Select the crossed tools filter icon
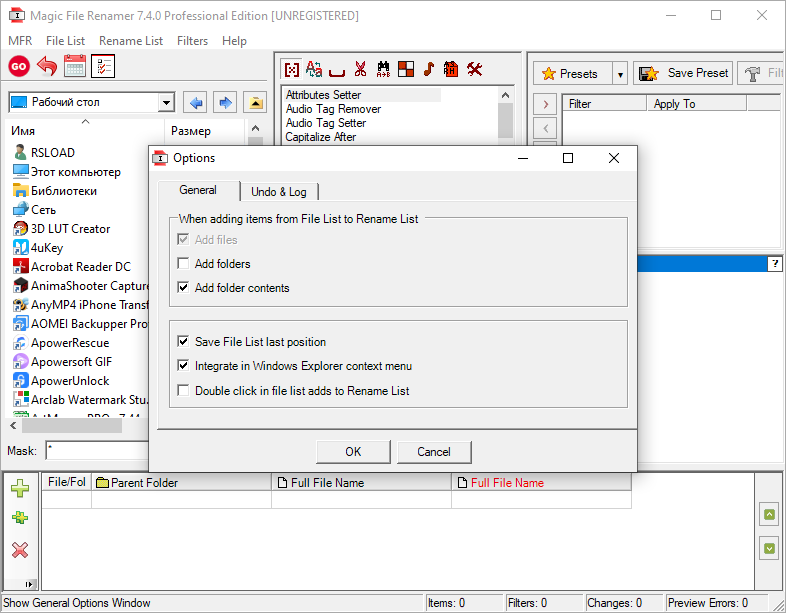Viewport: 786px width, 613px height. tap(475, 69)
